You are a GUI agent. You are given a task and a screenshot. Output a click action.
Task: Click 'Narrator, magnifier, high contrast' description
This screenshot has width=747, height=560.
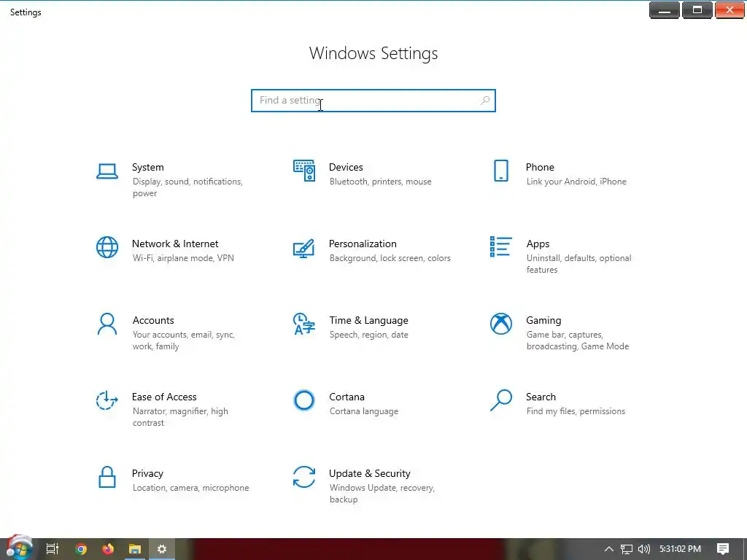[x=180, y=417]
